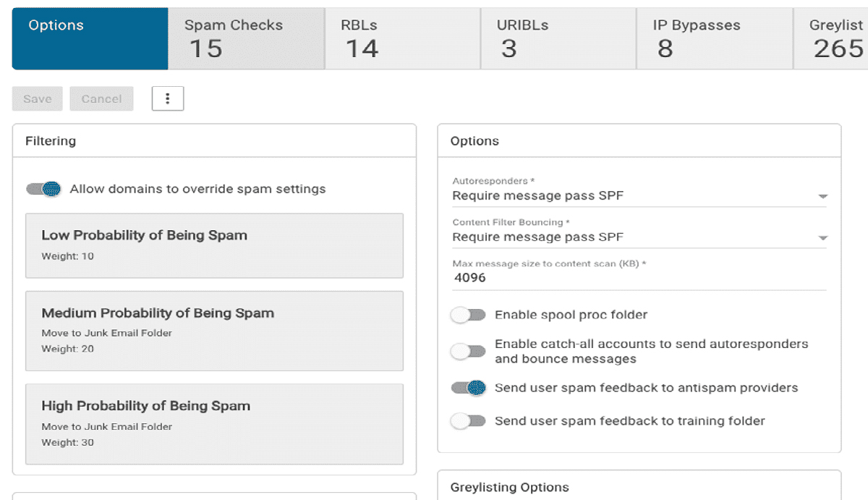Image resolution: width=868 pixels, height=500 pixels.
Task: Enable spool proc folder
Action: pos(468,315)
